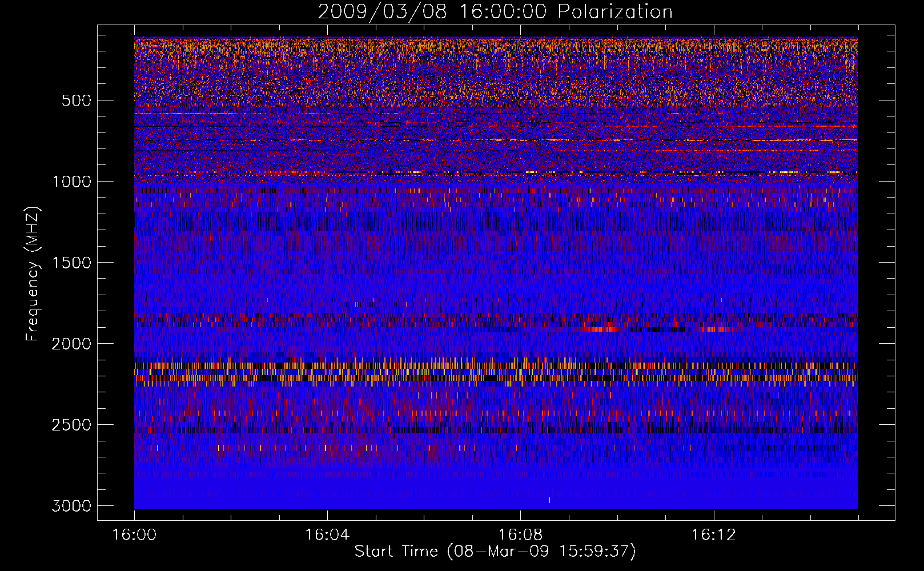The image size is (924, 571).
Task: Click the plot title '2009/03/08 16:00:00 Polarization'
Action: 495,11
